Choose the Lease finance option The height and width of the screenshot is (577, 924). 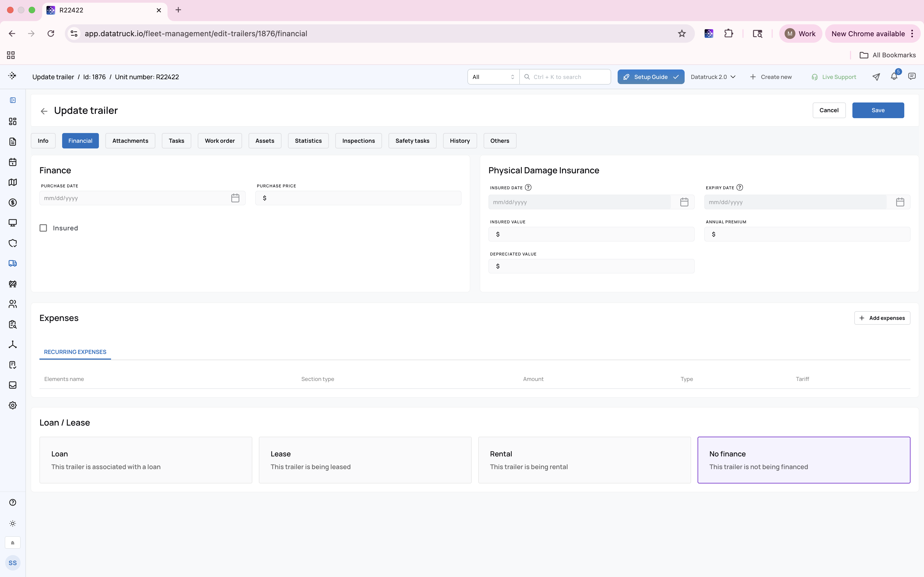pyautogui.click(x=365, y=460)
